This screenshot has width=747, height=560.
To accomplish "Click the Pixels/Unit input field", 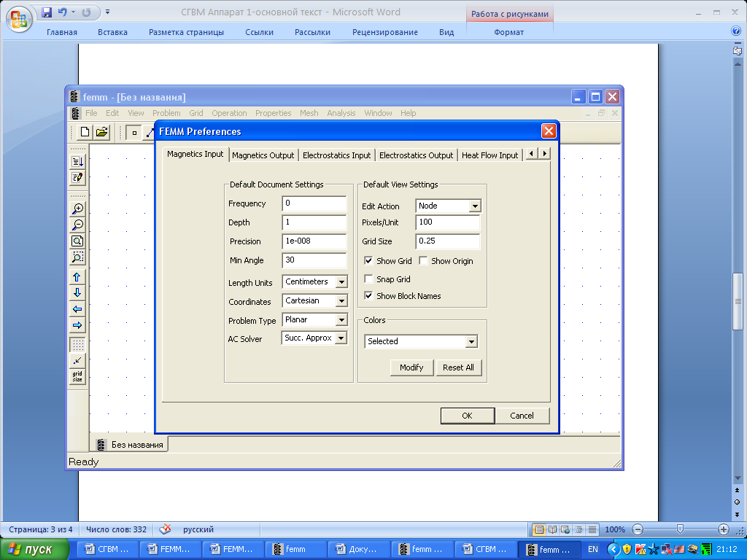I will (448, 222).
